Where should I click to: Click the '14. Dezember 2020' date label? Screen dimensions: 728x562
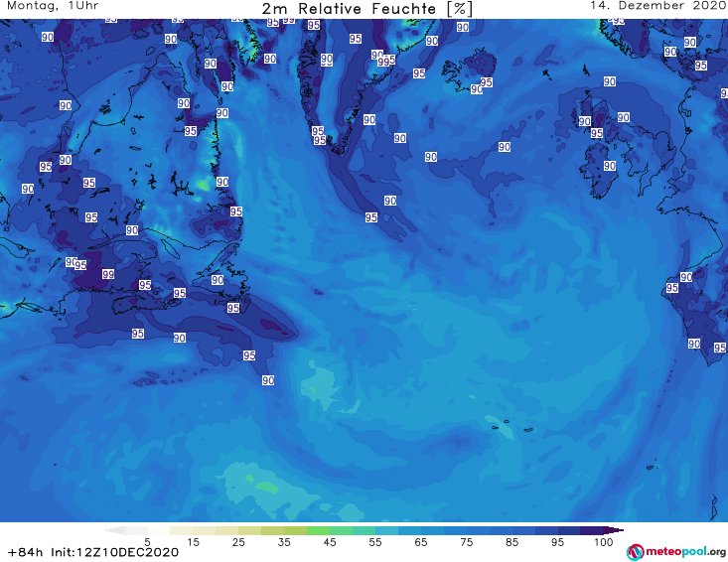657,5
